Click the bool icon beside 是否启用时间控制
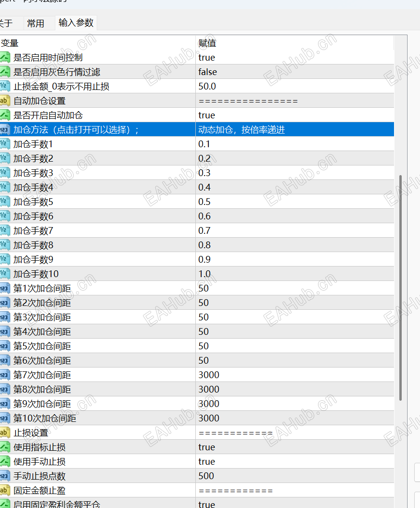420x508 pixels. click(5, 57)
